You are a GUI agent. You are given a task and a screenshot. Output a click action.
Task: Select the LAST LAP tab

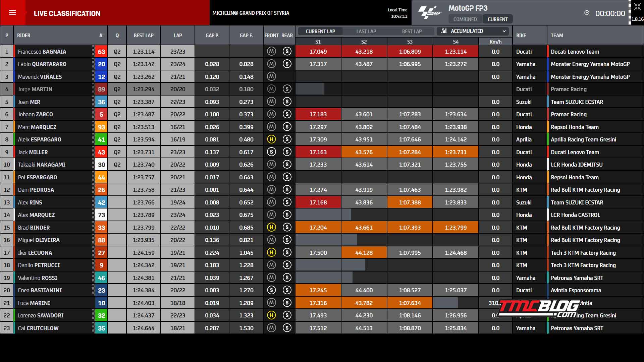[x=366, y=31]
